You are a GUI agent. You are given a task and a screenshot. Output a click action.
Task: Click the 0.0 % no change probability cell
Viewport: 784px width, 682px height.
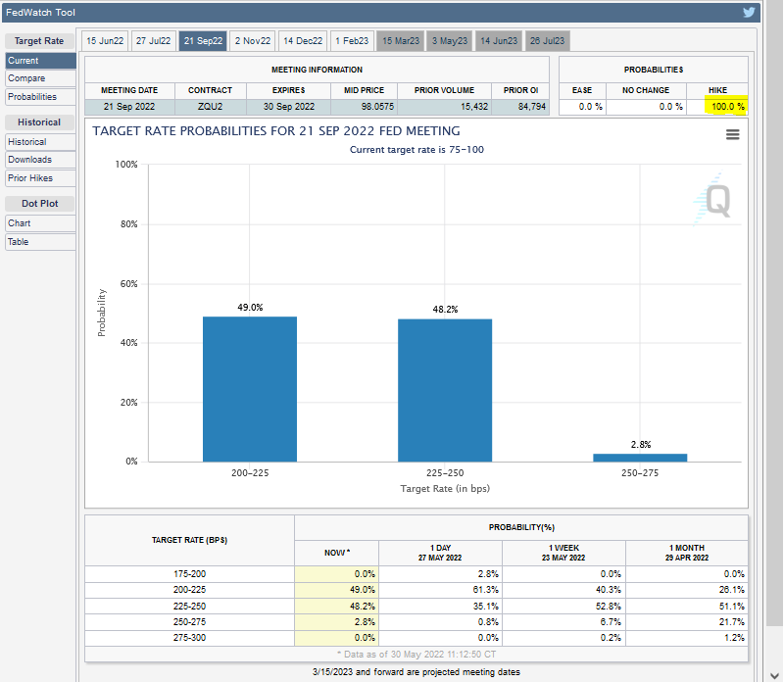(647, 107)
